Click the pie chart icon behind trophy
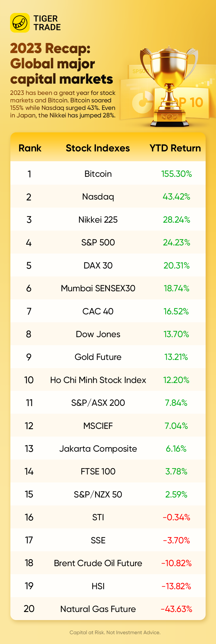Image resolution: width=216 pixels, height=644 pixels. 141,102
